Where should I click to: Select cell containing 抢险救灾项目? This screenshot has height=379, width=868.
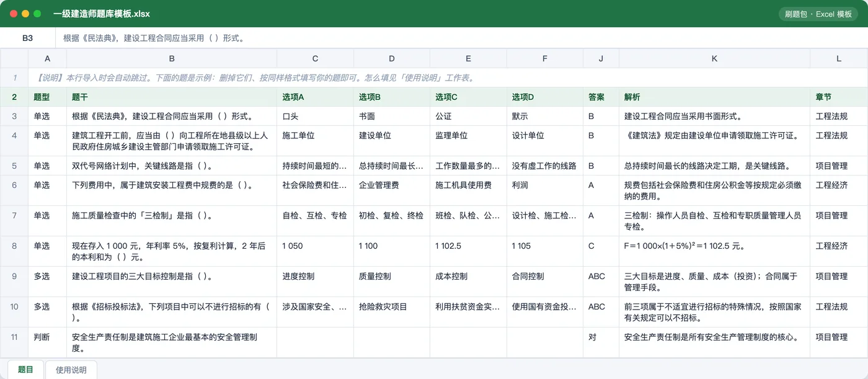392,311
